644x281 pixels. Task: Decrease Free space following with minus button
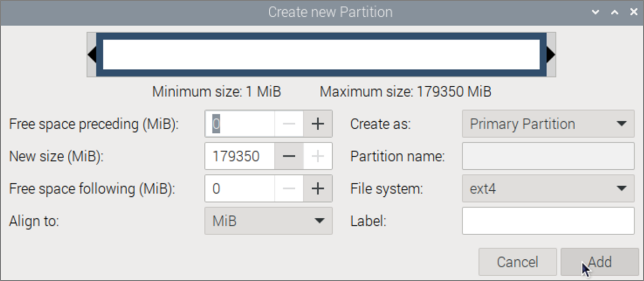click(x=289, y=189)
